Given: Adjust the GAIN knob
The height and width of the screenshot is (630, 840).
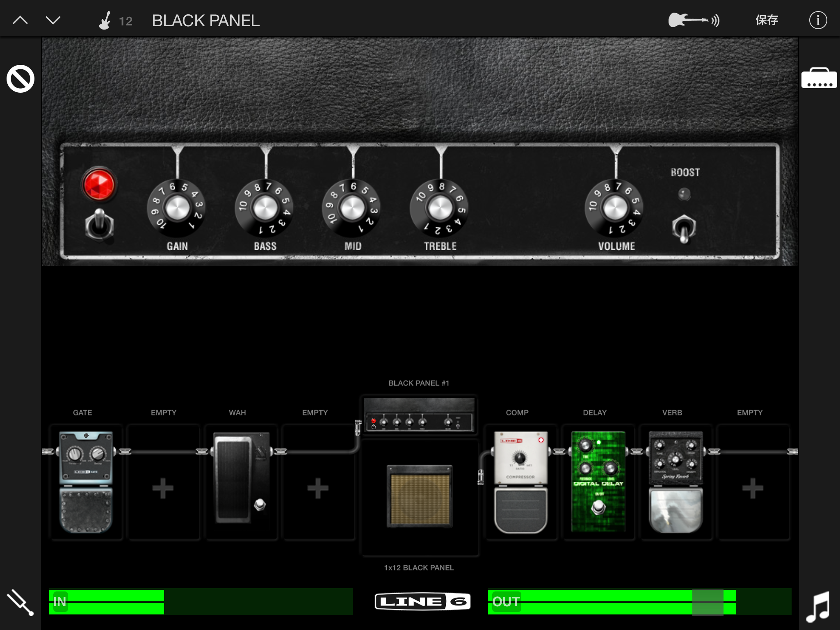Looking at the screenshot, I should click(x=177, y=208).
